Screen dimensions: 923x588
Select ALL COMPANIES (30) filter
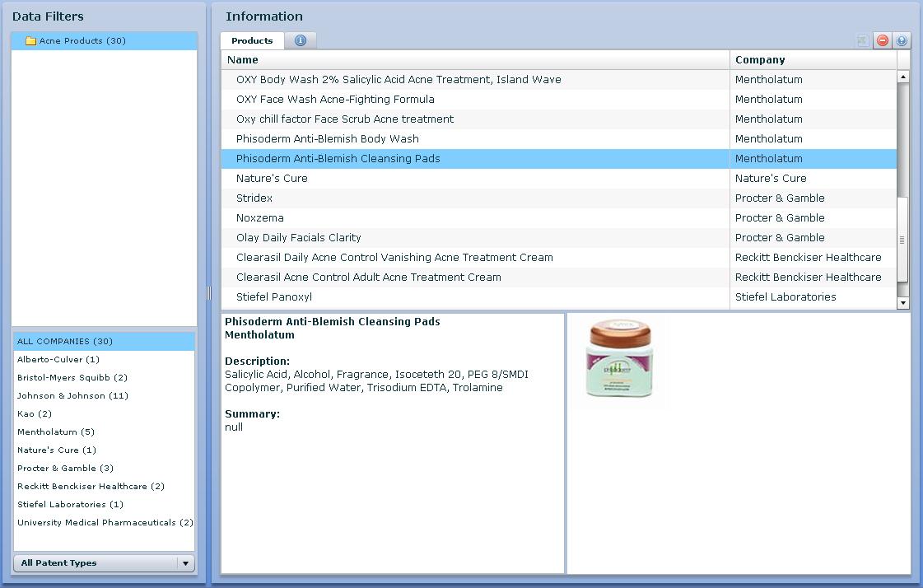[x=65, y=342]
